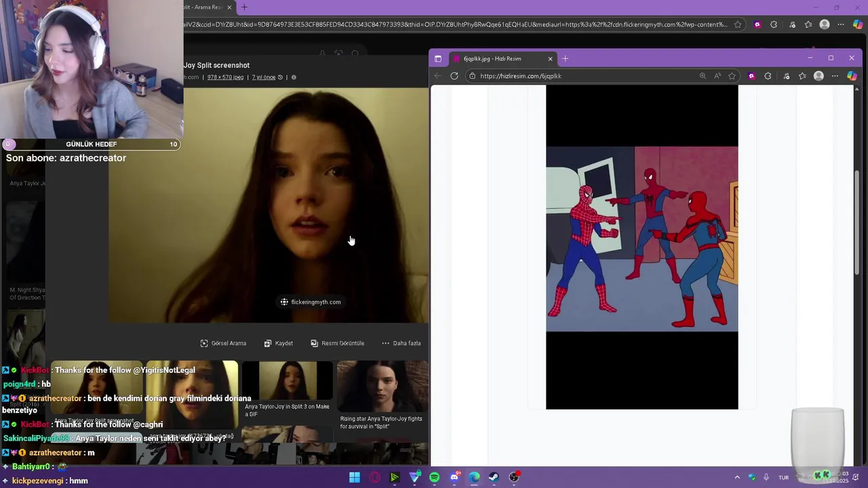
Task: Click 'Joy Split screenshot' image title text
Action: [216, 65]
